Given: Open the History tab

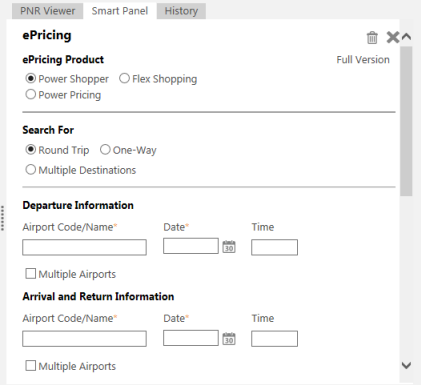Looking at the screenshot, I should [181, 11].
